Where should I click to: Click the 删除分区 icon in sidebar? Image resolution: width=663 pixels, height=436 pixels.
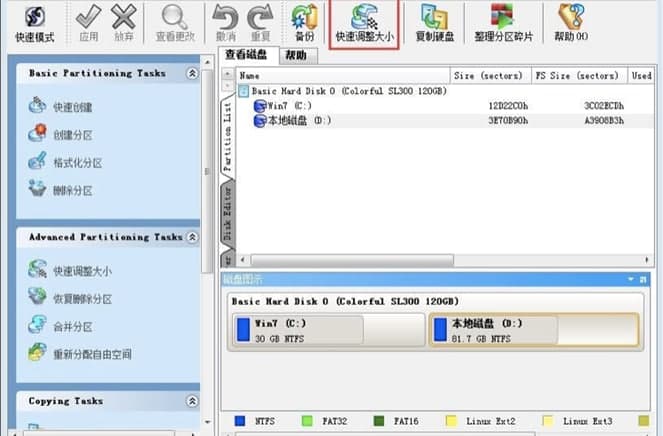37,189
